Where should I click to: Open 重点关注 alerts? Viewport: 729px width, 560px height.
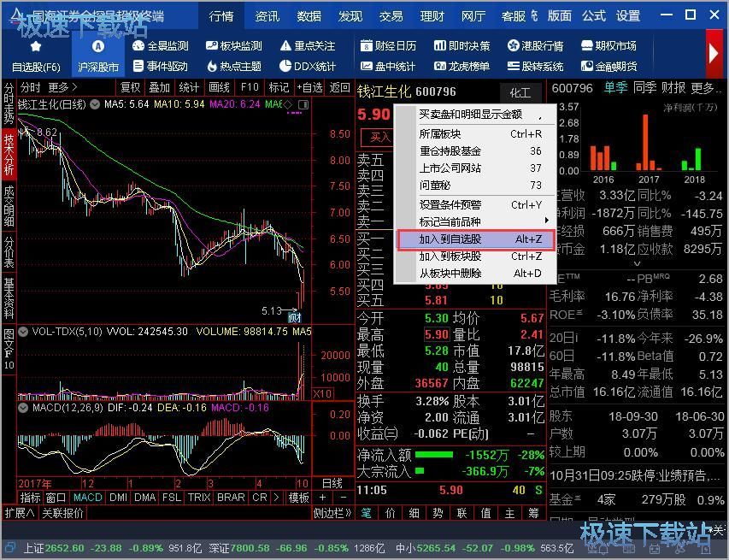click(308, 45)
